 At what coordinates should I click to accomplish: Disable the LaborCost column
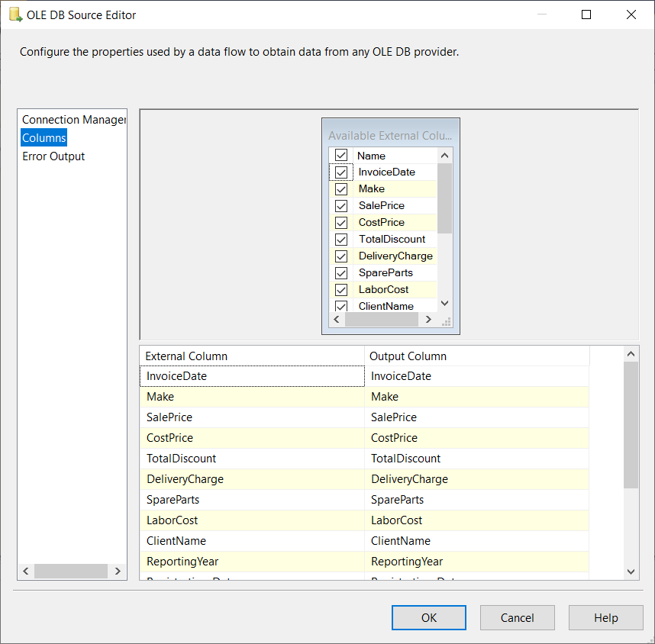[x=340, y=289]
